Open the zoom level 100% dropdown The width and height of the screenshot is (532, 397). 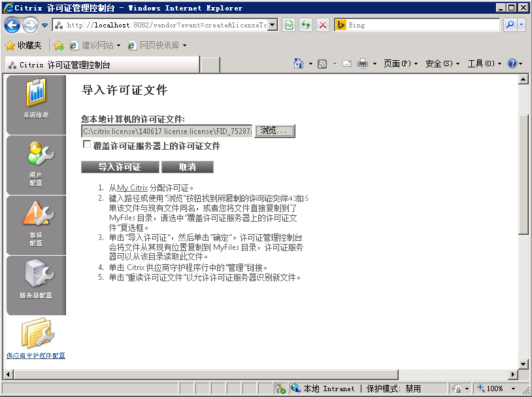pos(514,388)
